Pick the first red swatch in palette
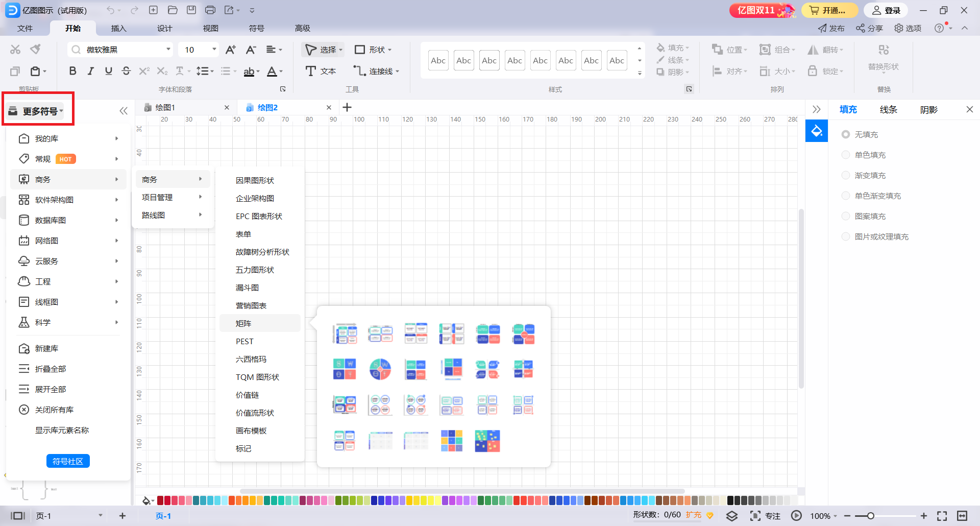Screen dimensions: 980x526 point(160,500)
